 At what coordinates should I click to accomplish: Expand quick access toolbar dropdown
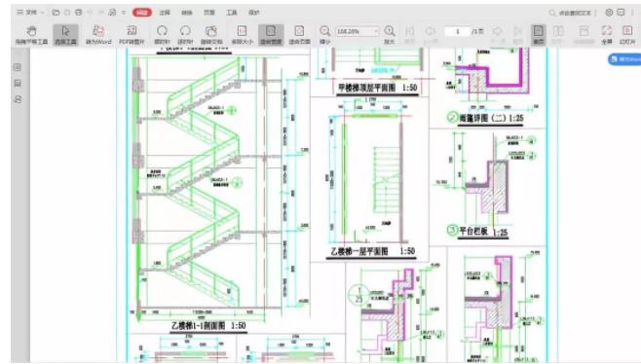123,13
